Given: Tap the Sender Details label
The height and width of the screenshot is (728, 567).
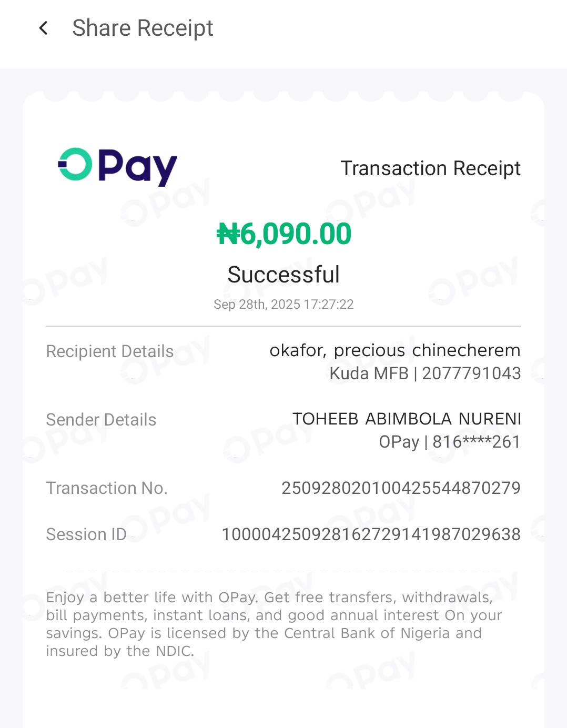Looking at the screenshot, I should (101, 420).
